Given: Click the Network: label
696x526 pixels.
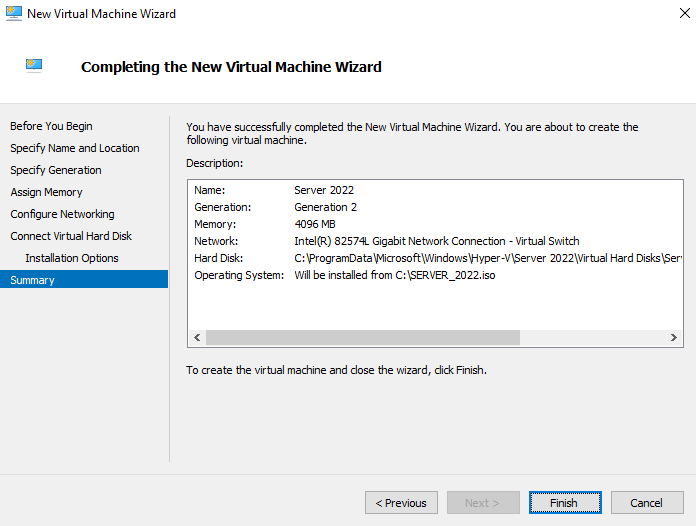Looking at the screenshot, I should (x=216, y=241).
